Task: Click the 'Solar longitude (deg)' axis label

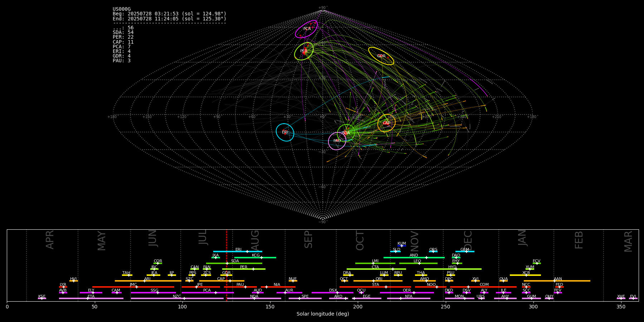Action: [x=323, y=314]
